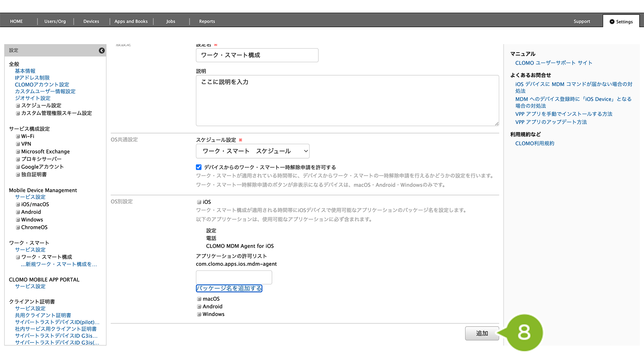644x362 pixels.
Task: Expand Microsoft Exchange plus icon
Action: click(18, 152)
